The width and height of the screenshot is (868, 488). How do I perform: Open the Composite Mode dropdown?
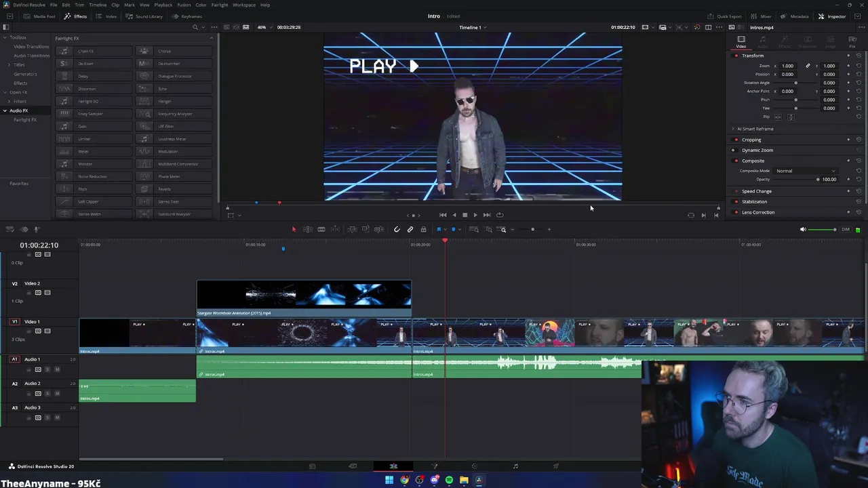click(x=806, y=171)
